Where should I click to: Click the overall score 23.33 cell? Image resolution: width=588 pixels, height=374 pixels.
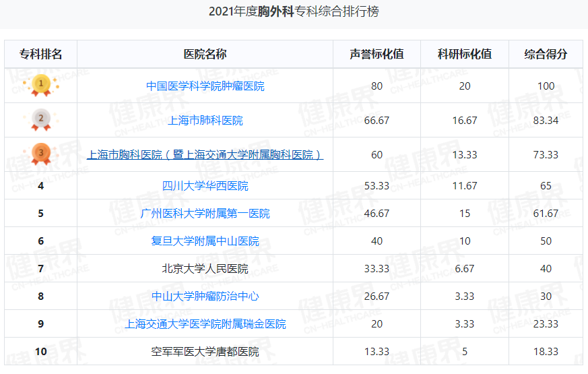546,323
